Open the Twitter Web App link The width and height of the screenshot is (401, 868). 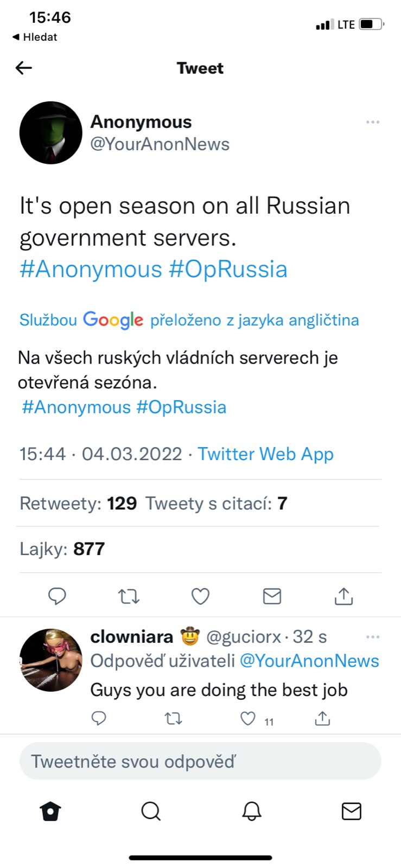tap(265, 454)
